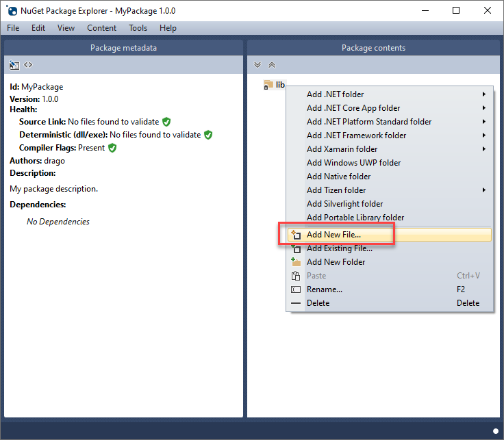Screen dimensions: 504x440
Task: Select Add Native folder
Action: pos(390,177)
